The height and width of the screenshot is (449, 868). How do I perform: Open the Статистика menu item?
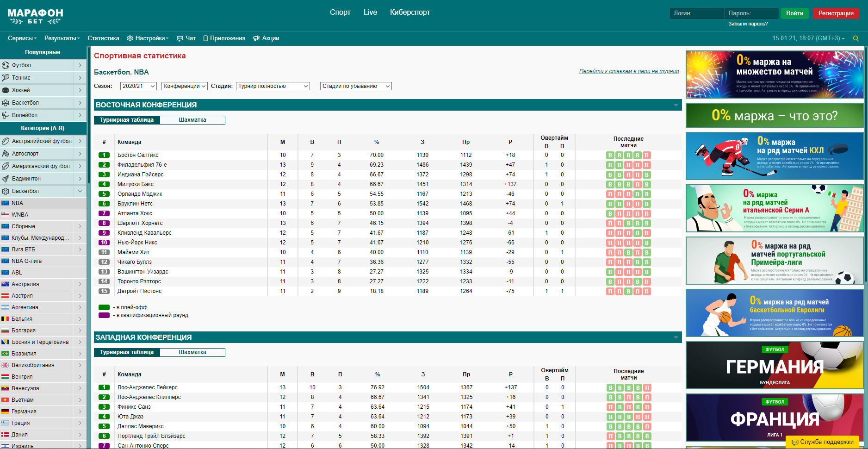103,38
